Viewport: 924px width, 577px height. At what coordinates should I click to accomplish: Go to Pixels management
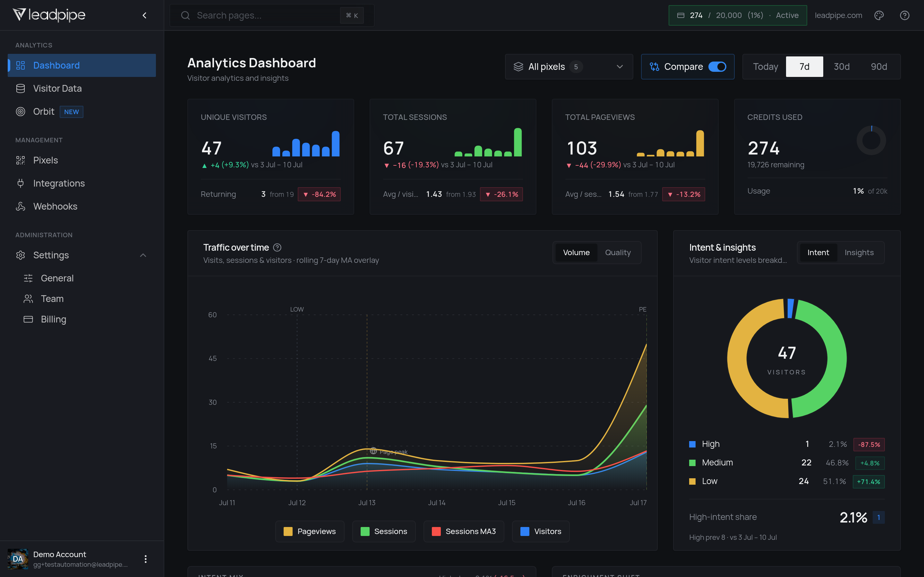click(82, 160)
